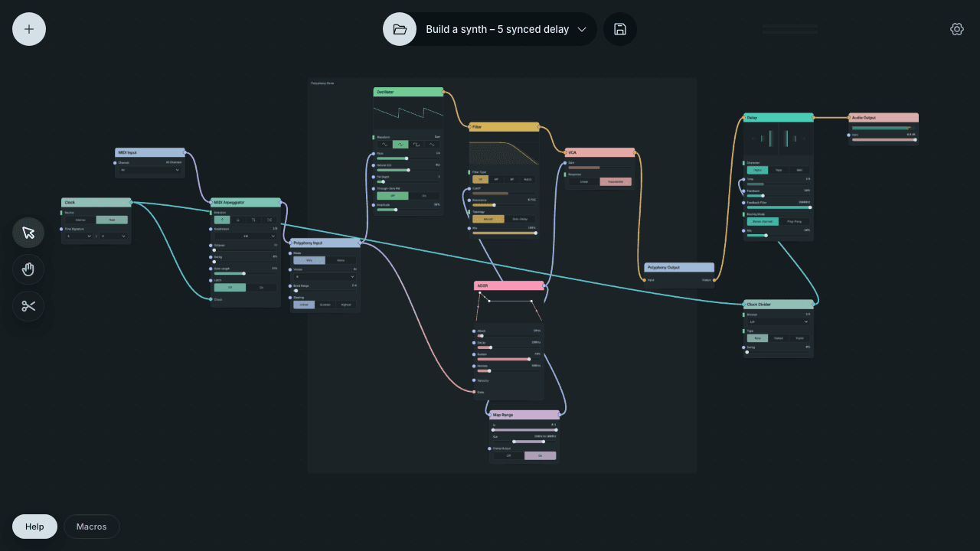Turn Map Range Clamp Output Off
Viewport: 980px width, 551px height.
(x=508, y=455)
